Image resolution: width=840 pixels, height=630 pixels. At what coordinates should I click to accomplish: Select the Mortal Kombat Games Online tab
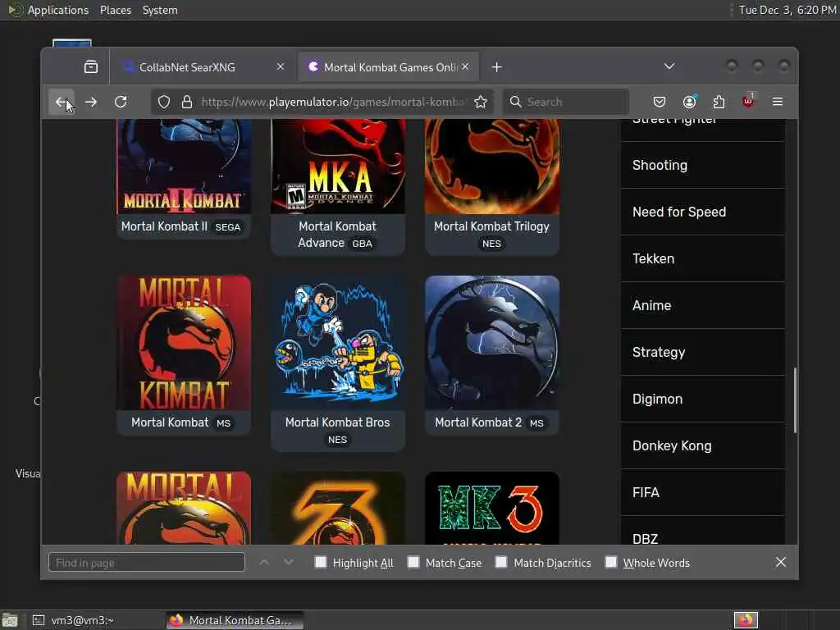tap(388, 67)
